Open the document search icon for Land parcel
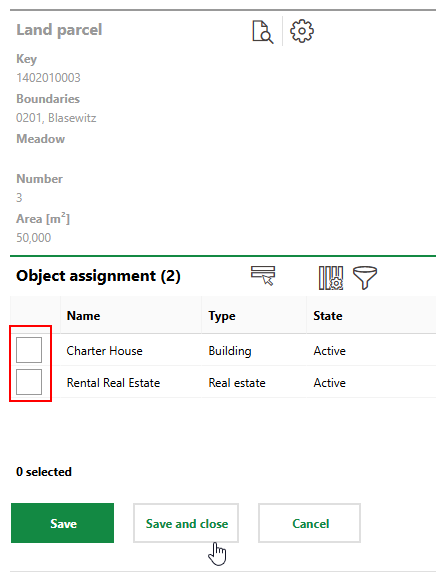Screen dimensions: 436x572 (263, 32)
